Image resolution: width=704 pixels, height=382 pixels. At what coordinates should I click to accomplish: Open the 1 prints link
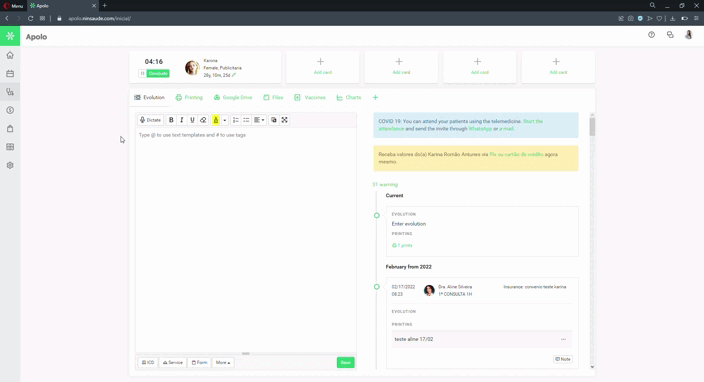pyautogui.click(x=402, y=246)
